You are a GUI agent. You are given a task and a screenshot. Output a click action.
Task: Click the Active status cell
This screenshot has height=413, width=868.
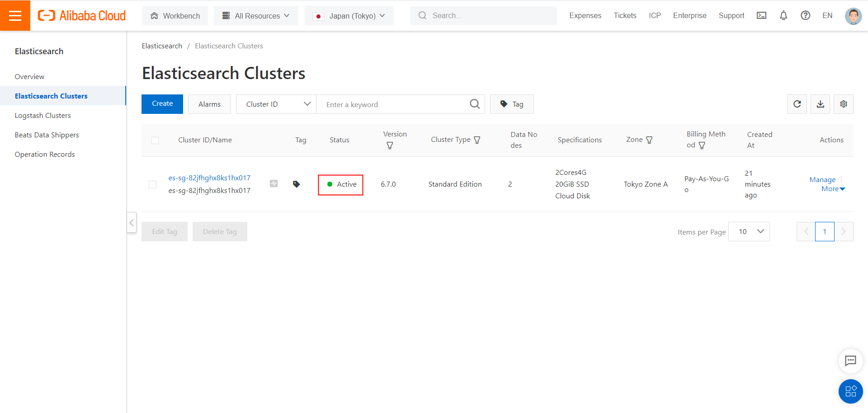click(340, 184)
